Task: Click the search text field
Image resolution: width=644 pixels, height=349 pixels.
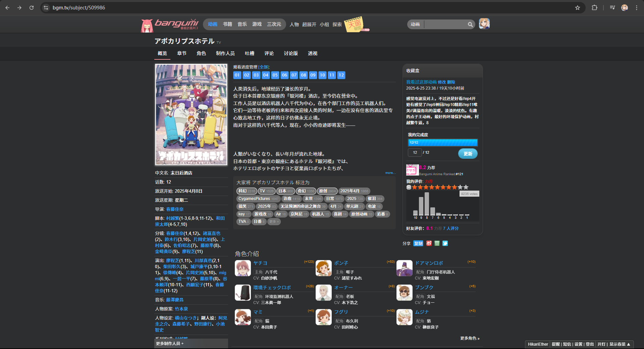Action: pyautogui.click(x=445, y=24)
